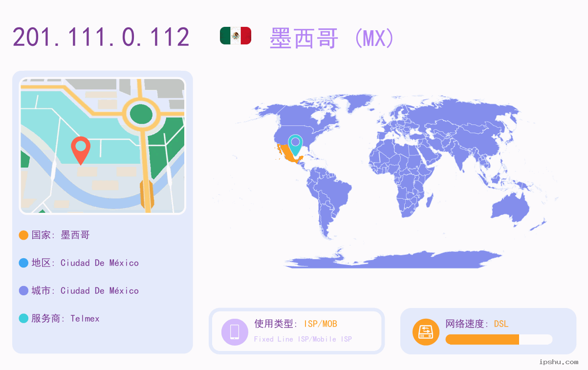Click the 地区: Ciudad De México text

point(85,263)
